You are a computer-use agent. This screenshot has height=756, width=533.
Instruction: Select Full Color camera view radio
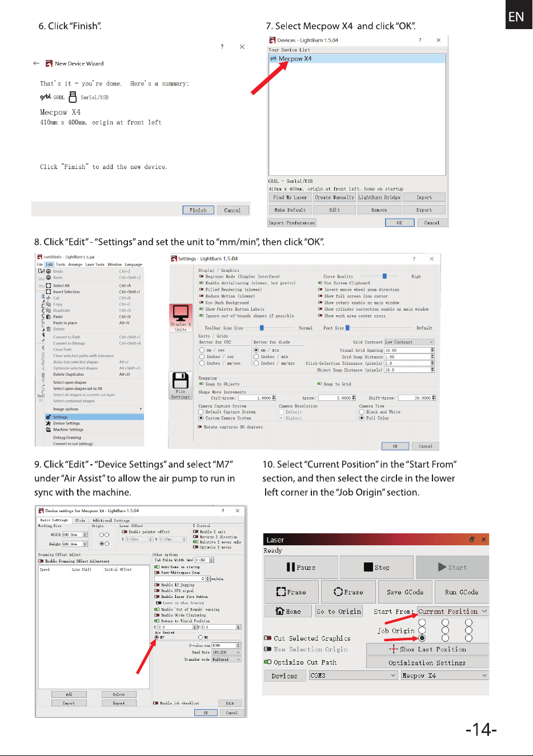point(362,418)
